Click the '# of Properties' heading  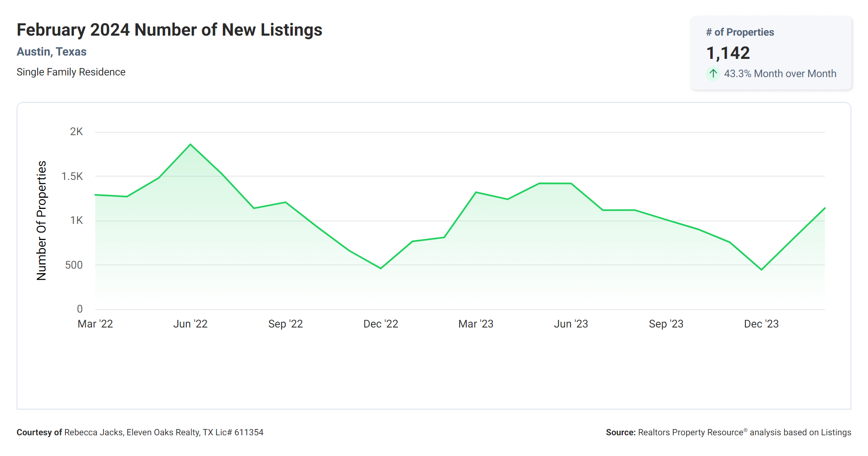(740, 32)
